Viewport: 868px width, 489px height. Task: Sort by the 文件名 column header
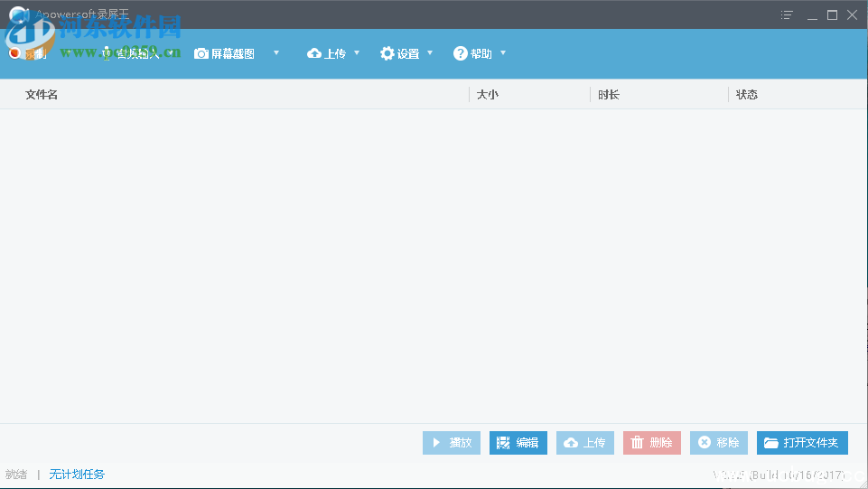(x=42, y=95)
